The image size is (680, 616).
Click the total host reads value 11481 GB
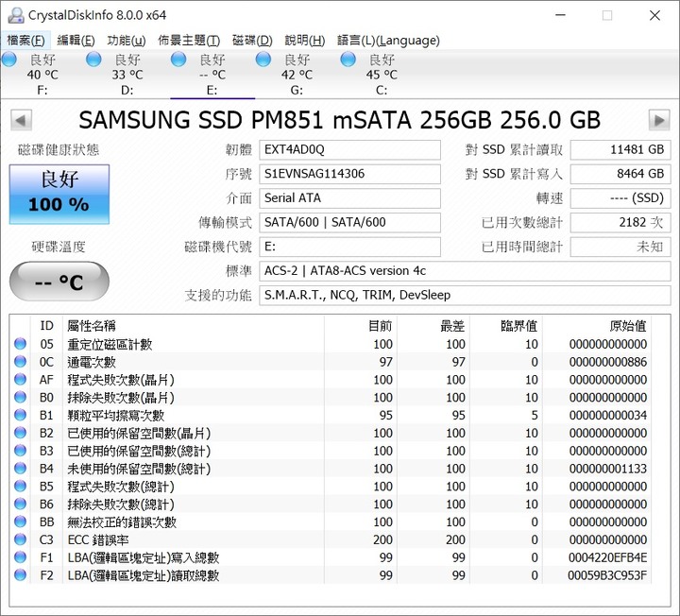pos(620,149)
